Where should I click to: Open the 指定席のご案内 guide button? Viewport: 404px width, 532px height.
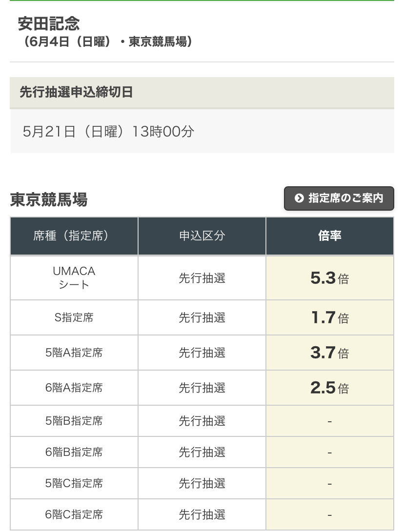point(339,198)
